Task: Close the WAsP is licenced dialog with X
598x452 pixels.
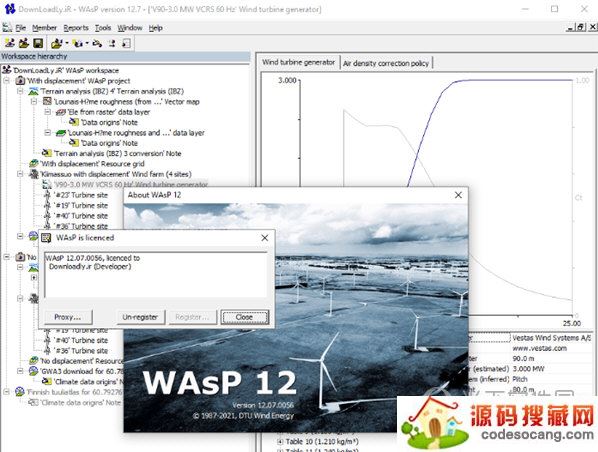Action: coord(265,238)
